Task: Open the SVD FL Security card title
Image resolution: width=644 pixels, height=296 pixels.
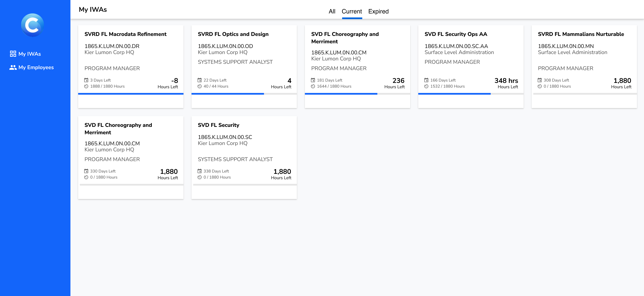Action: click(x=219, y=125)
